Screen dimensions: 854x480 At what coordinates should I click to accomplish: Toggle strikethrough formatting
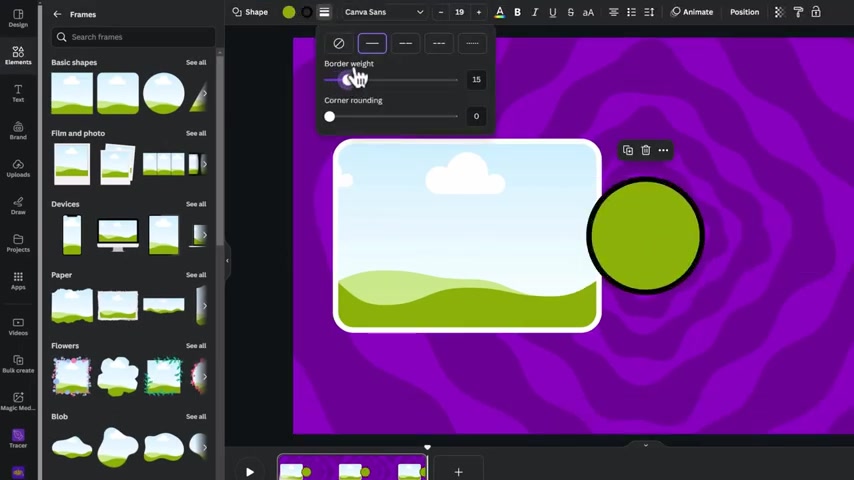[x=570, y=12]
